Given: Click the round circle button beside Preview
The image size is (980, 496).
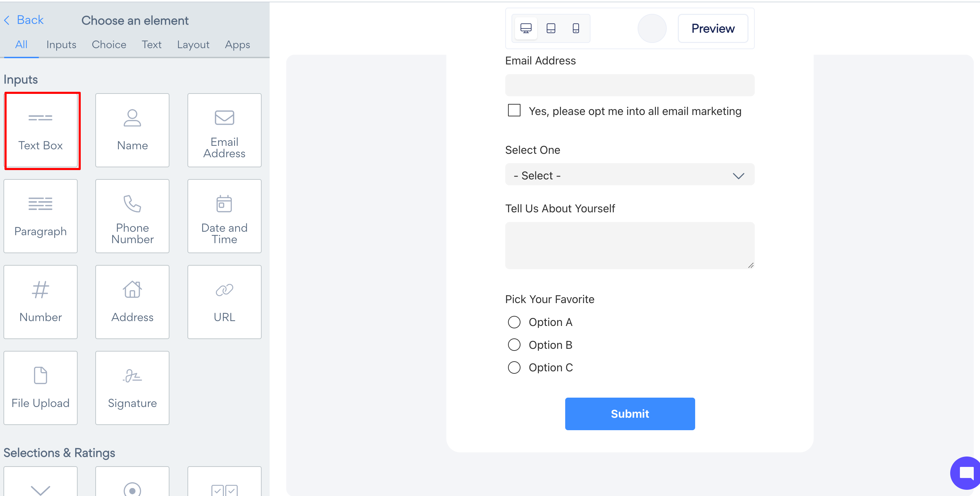Looking at the screenshot, I should pos(652,28).
